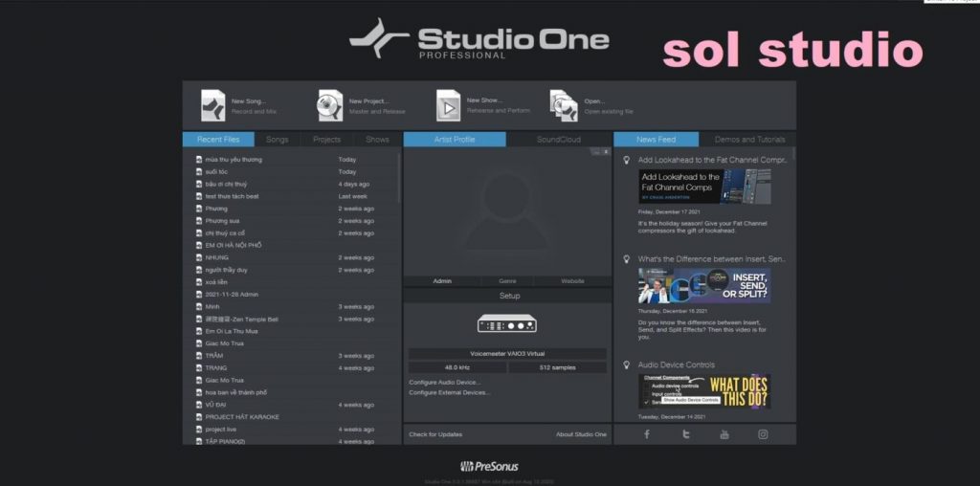Open the Instagram icon below News Feed

coord(763,434)
